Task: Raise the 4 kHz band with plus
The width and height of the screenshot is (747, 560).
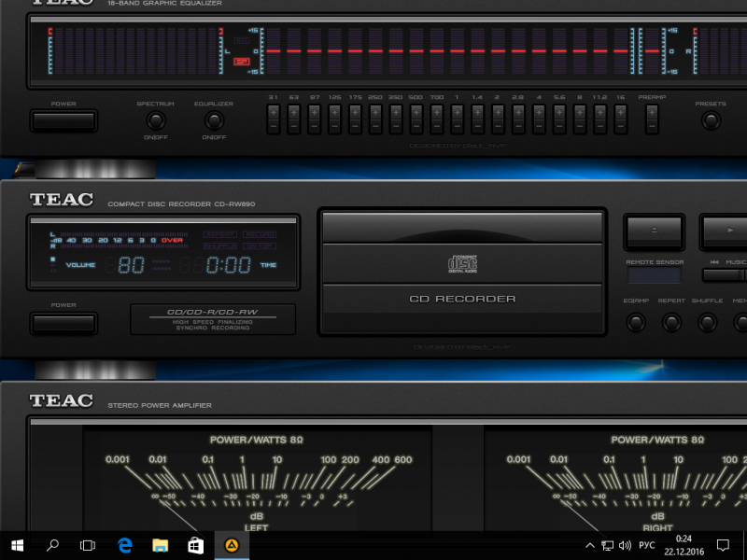Action: tap(540, 113)
